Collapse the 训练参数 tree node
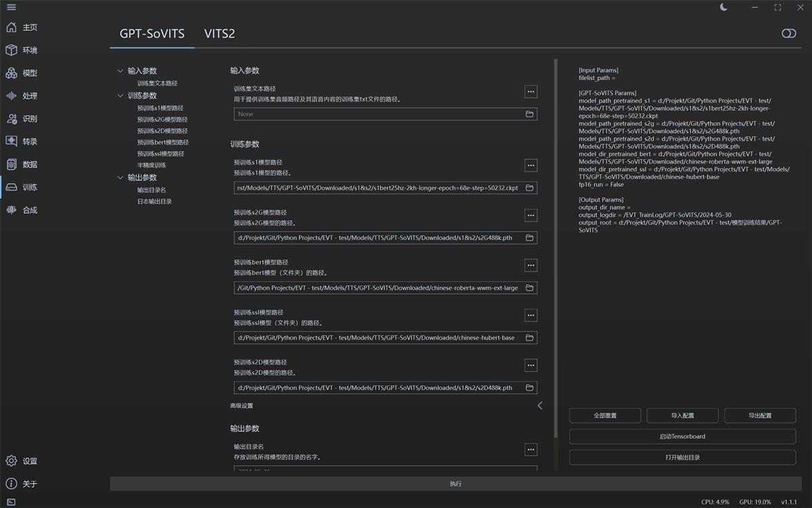812x508 pixels. (x=120, y=96)
